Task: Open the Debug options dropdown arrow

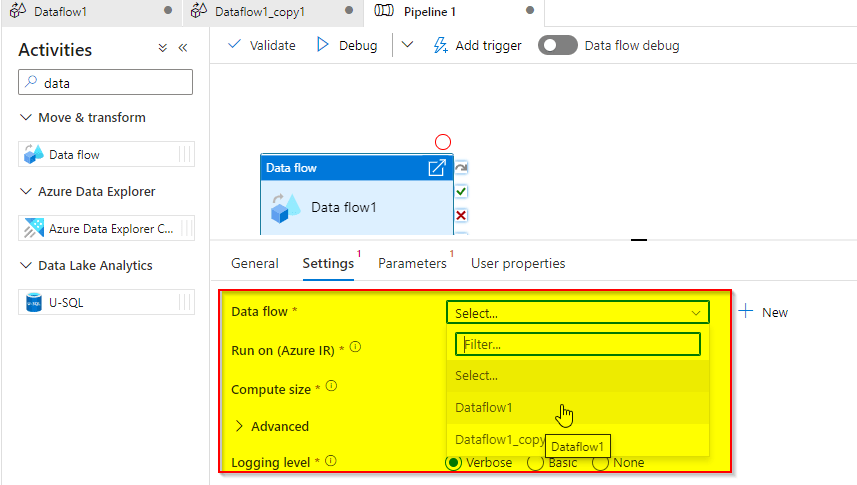Action: [x=407, y=44]
